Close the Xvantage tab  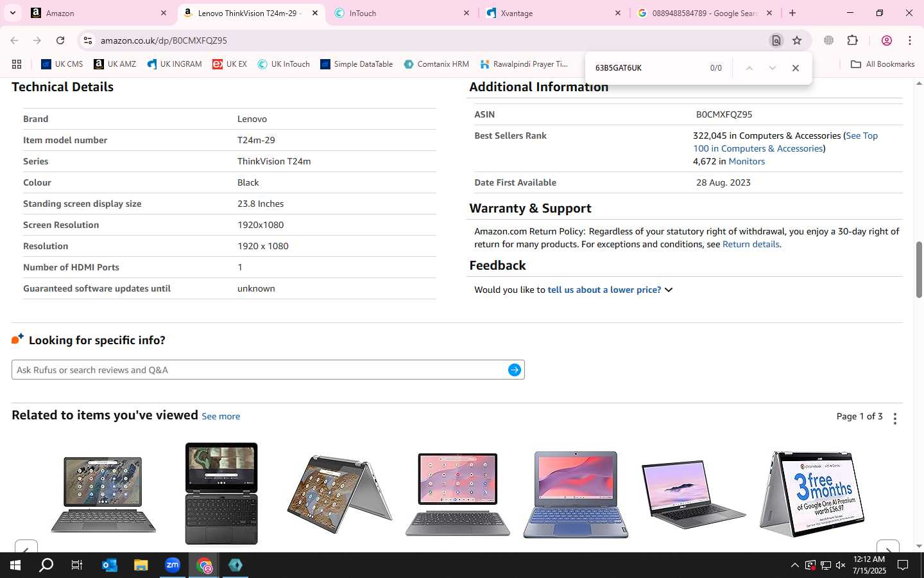point(618,13)
